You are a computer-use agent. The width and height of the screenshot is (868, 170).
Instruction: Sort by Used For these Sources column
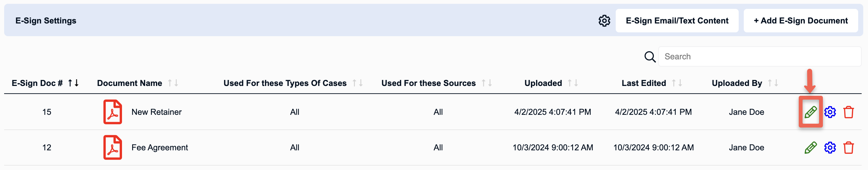tap(486, 83)
